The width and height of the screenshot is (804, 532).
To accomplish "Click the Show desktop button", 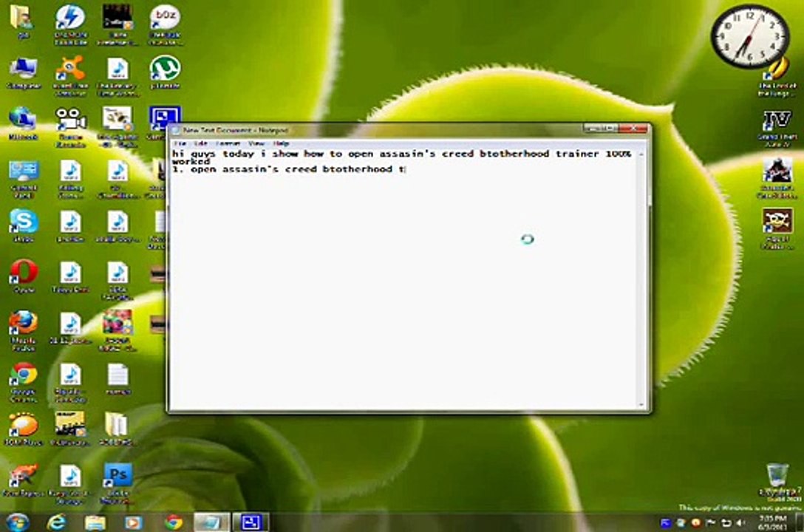I will point(799,522).
